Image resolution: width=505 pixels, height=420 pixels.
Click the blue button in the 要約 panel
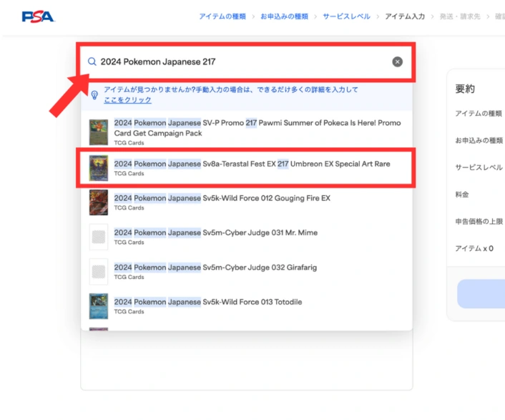click(481, 294)
